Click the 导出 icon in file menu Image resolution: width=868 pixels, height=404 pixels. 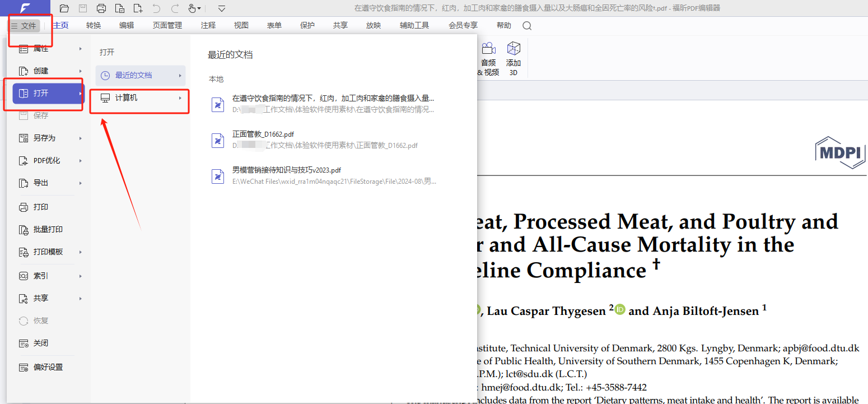(x=24, y=183)
